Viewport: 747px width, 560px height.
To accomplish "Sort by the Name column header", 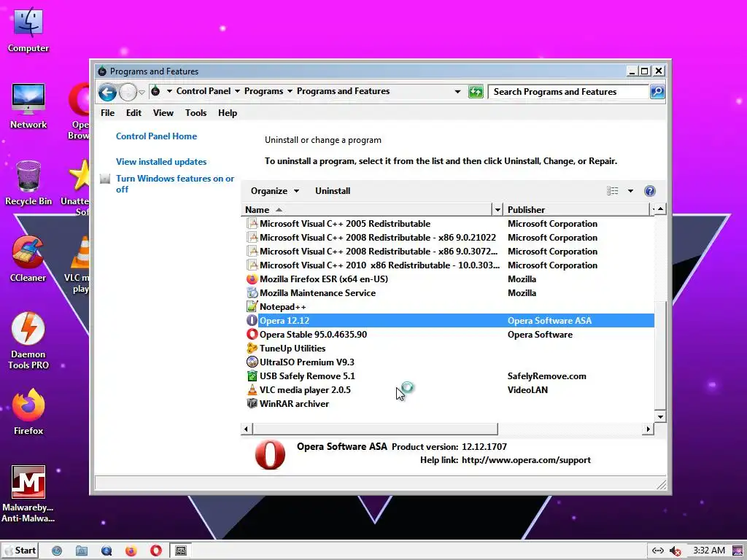I will click(366, 209).
